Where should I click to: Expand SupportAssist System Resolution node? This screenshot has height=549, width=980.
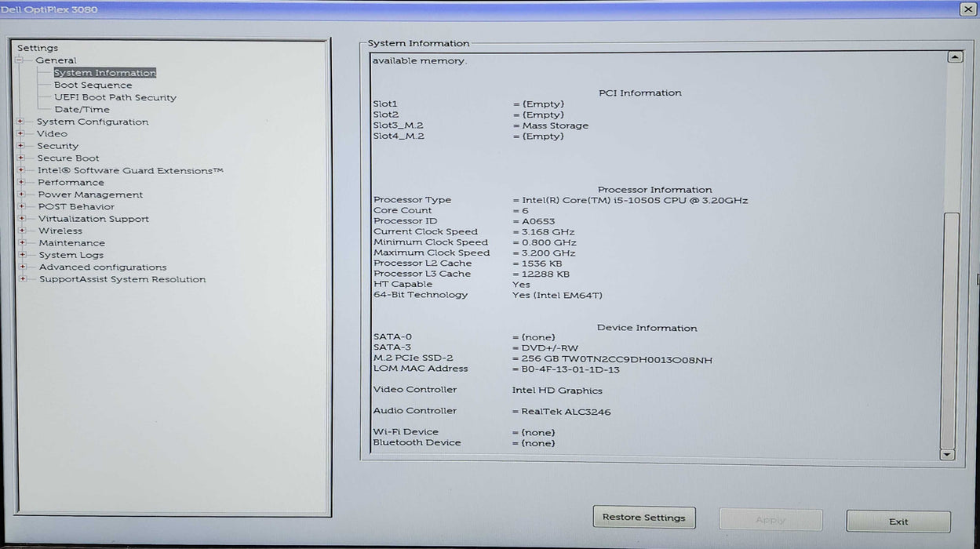coord(23,279)
